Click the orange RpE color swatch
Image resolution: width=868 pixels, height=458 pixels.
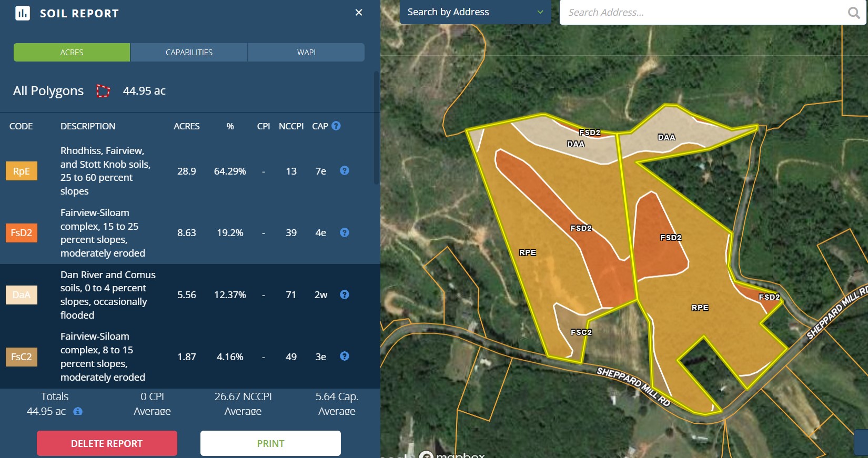[22, 171]
